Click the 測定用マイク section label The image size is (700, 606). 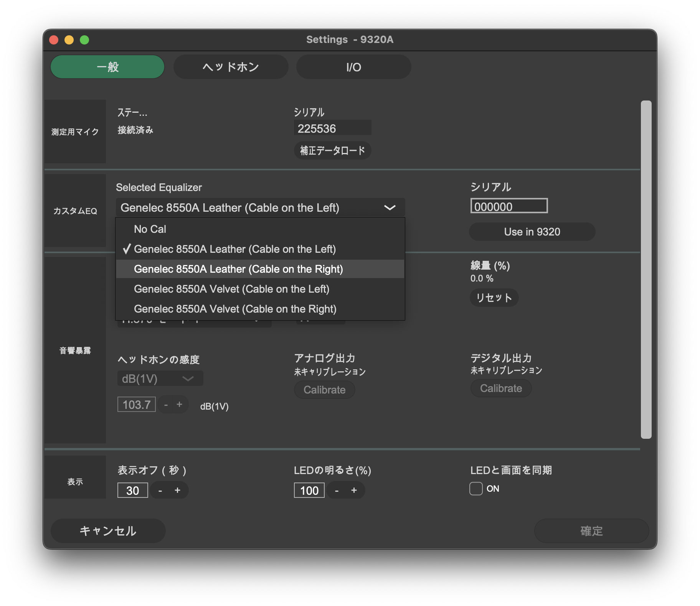tap(75, 132)
